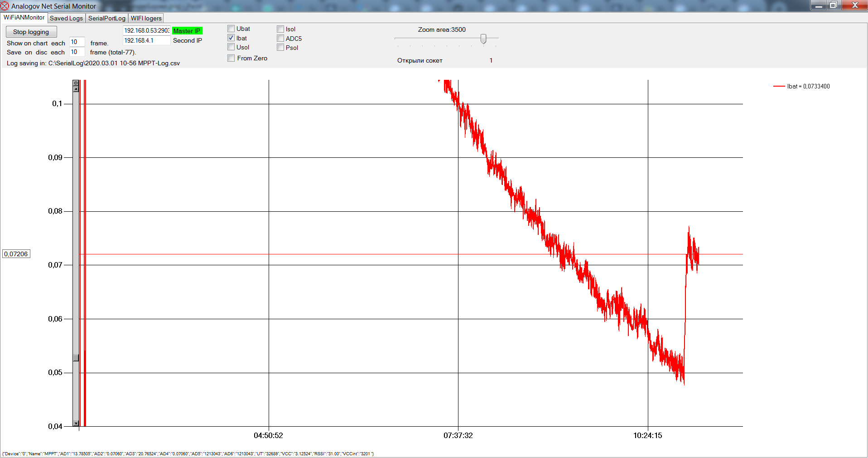The width and height of the screenshot is (868, 458).
Task: Minimize the Serial Monitor window
Action: [818, 5]
